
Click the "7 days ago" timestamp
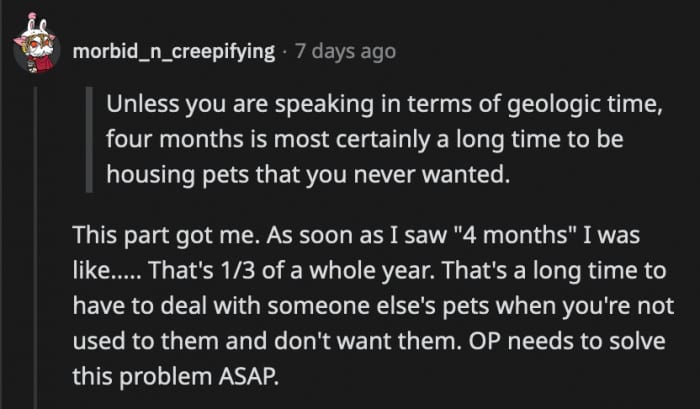(x=343, y=50)
